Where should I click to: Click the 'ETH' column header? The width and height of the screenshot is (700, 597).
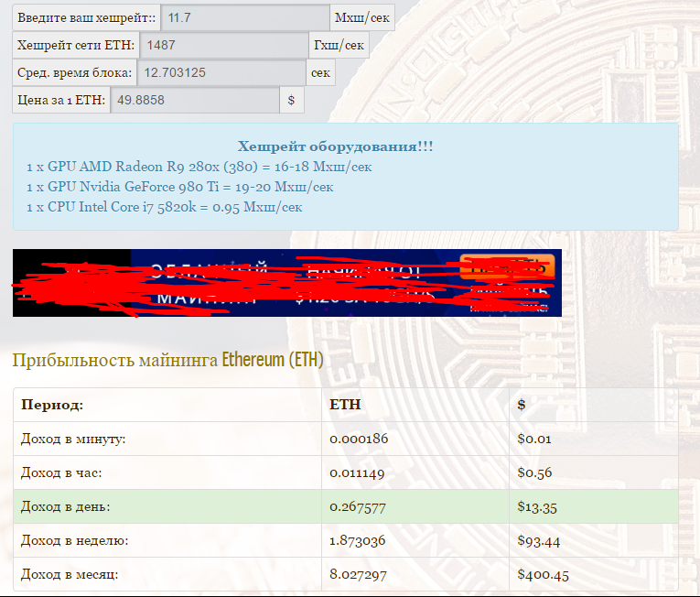coord(345,405)
